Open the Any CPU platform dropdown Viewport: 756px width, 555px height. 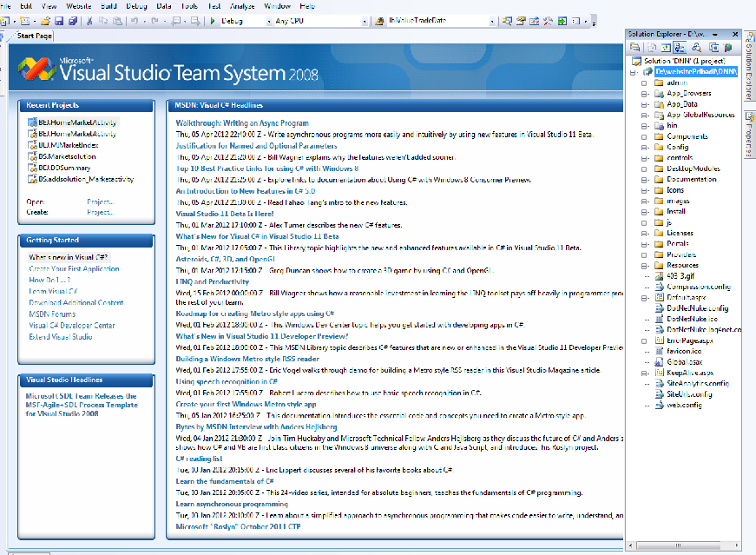(x=366, y=19)
